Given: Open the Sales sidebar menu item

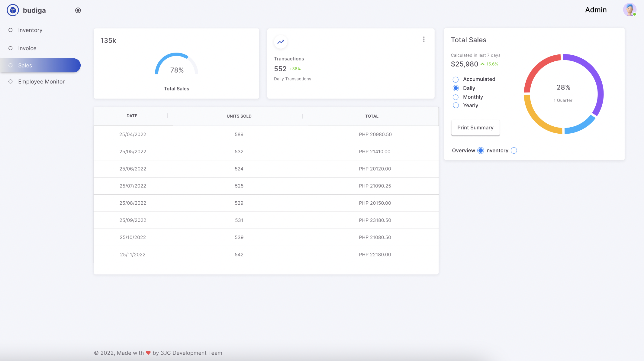Looking at the screenshot, I should [40, 65].
